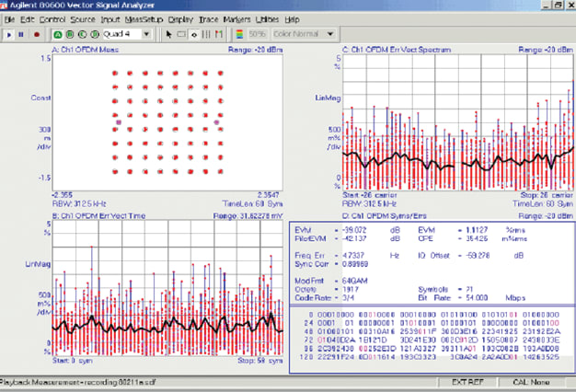This screenshot has height=392, width=576.
Task: Click the rainbow color palette icon
Action: point(239,35)
